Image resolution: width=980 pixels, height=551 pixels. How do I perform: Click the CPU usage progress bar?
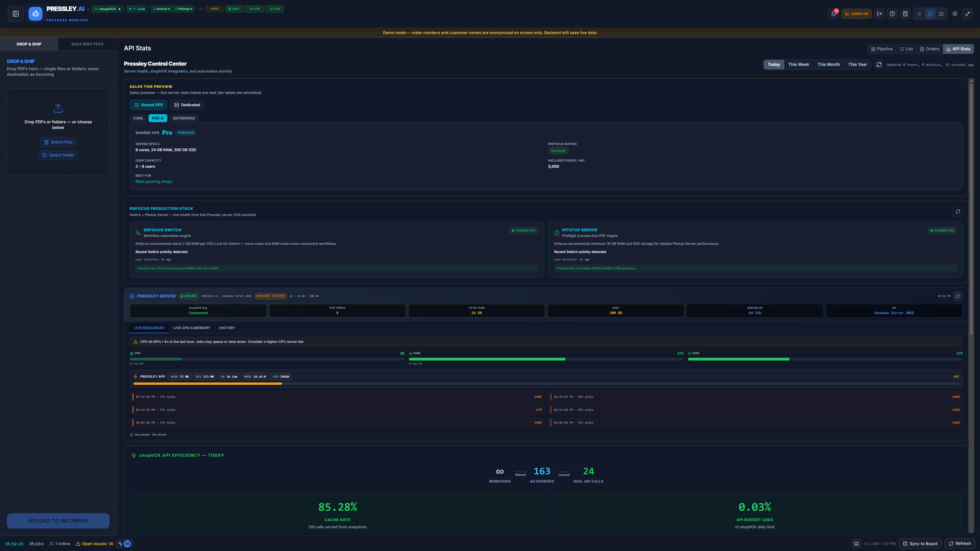(x=267, y=359)
